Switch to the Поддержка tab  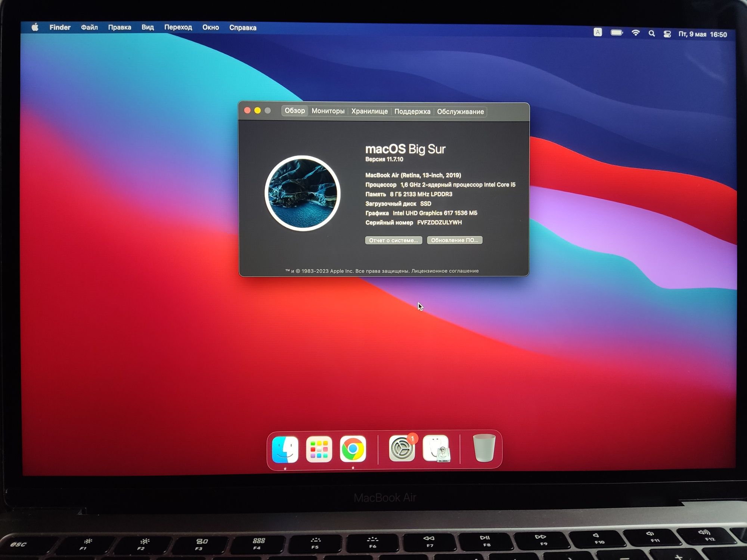(x=412, y=112)
